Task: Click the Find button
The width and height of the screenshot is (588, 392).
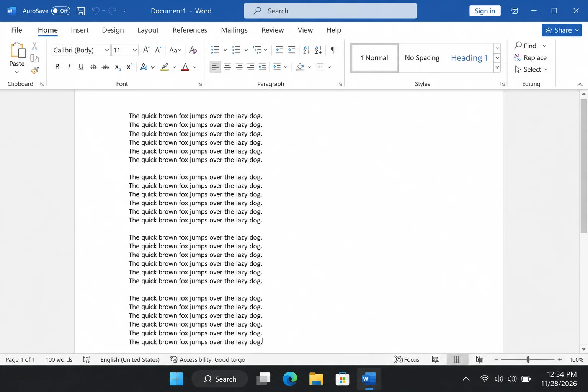Action: tap(525, 46)
